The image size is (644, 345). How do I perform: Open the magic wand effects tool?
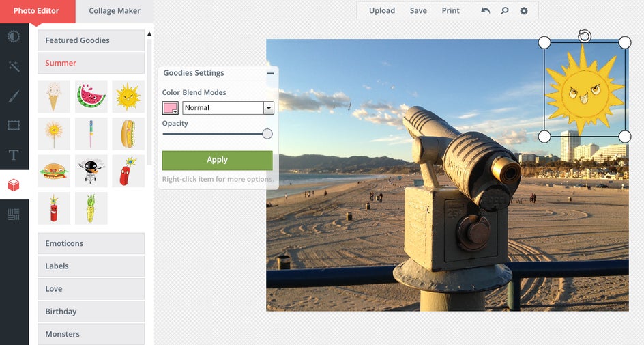tap(14, 66)
